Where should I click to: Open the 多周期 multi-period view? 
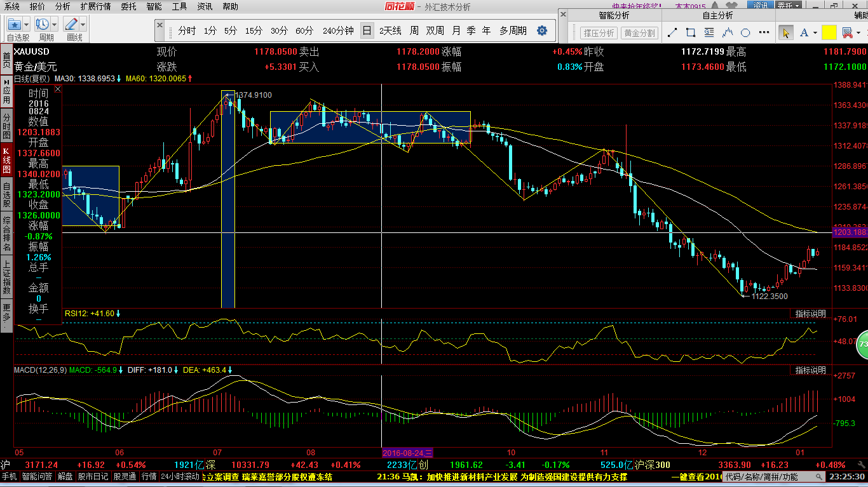coord(513,30)
